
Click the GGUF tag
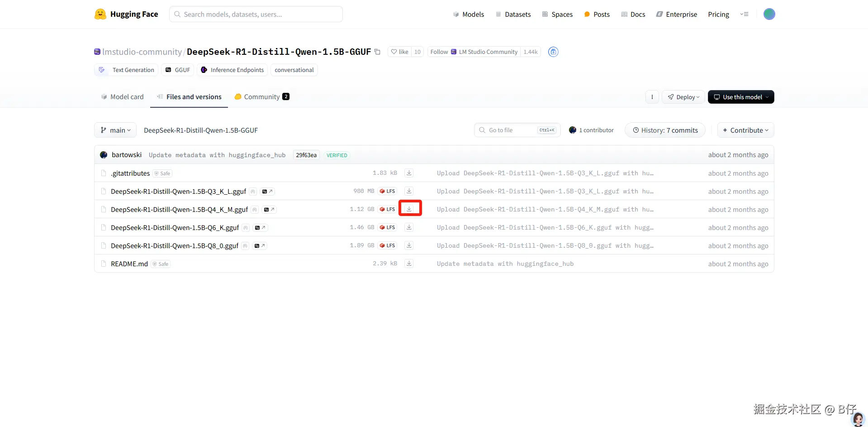(x=178, y=70)
